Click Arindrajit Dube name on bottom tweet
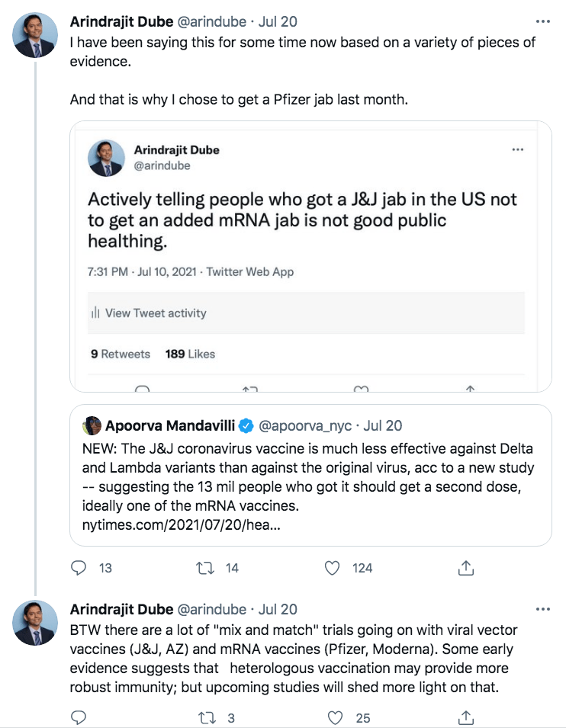Screen dimensions: 566x728 pos(121,610)
